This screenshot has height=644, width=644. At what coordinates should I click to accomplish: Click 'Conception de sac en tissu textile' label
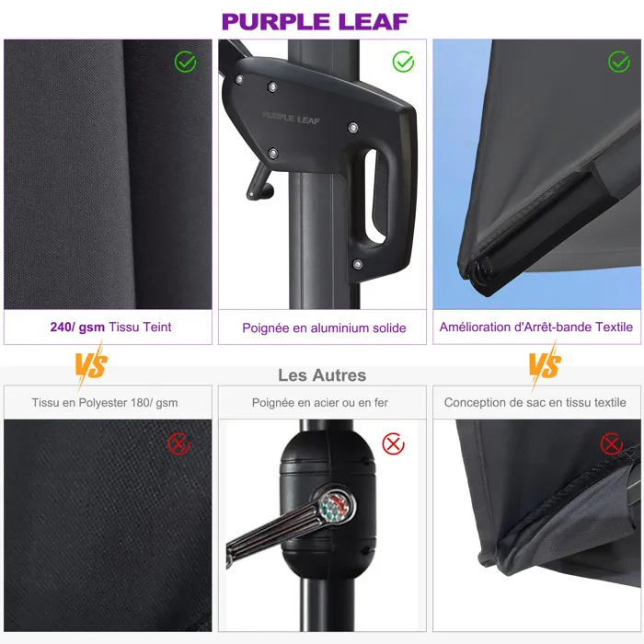pyautogui.click(x=535, y=403)
